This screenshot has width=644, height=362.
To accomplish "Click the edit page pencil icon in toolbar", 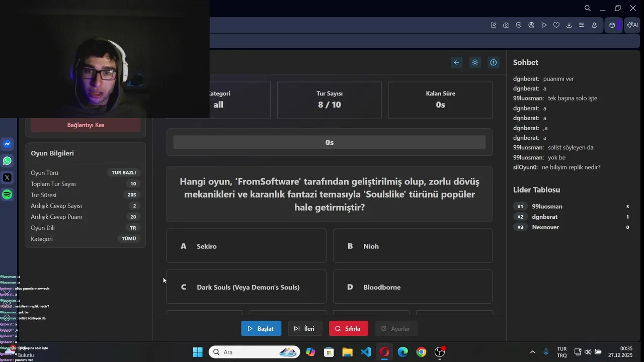I will [494, 25].
